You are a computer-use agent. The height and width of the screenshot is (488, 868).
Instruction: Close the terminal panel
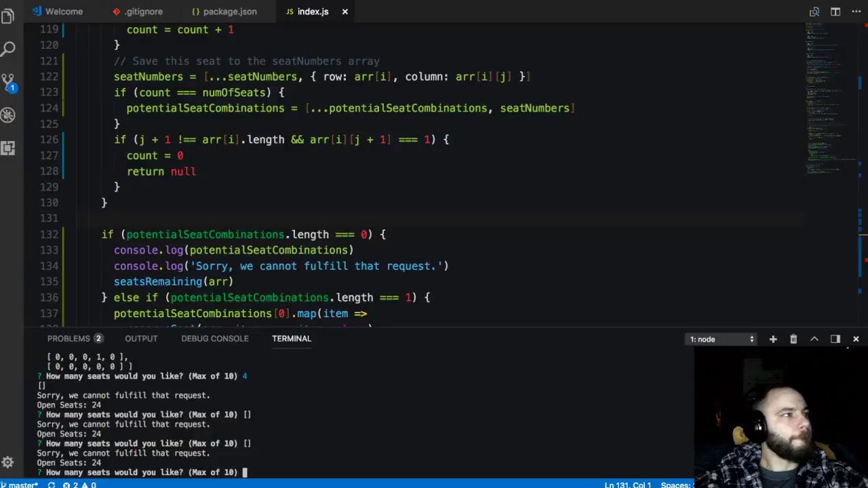[x=856, y=339]
